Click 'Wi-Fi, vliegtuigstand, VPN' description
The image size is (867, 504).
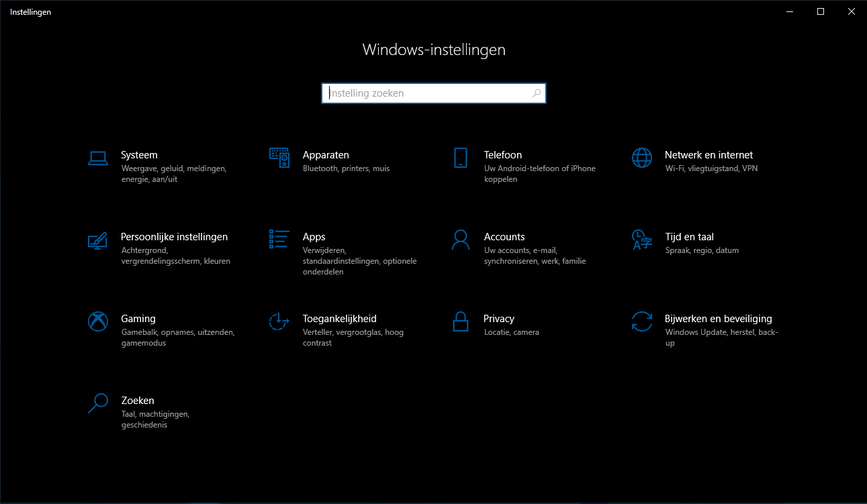[711, 168]
